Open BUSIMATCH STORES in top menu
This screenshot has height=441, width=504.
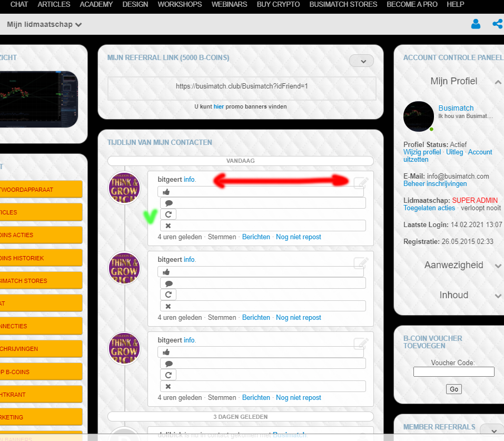click(x=343, y=5)
